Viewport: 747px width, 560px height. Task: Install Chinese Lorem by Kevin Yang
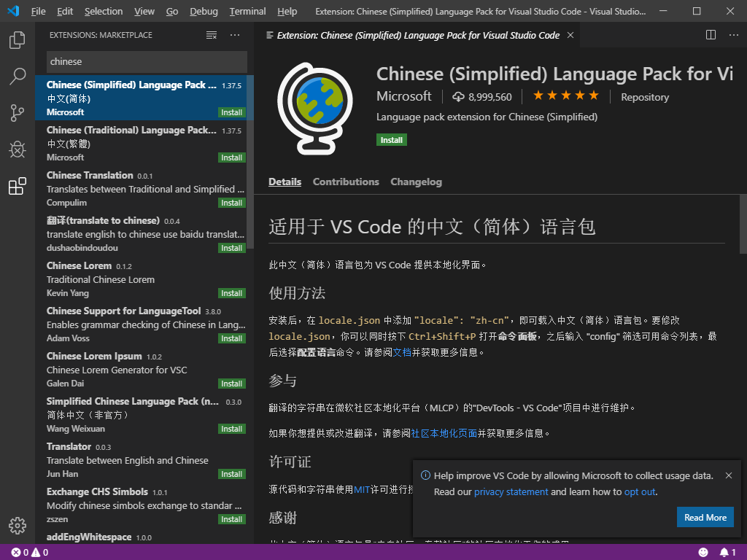pyautogui.click(x=231, y=293)
